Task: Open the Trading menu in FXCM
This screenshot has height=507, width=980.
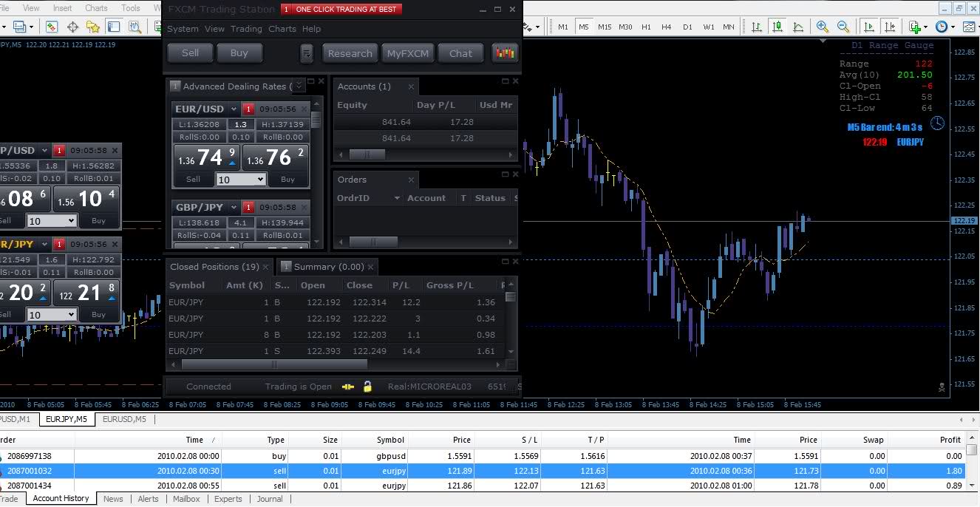Action: (246, 29)
